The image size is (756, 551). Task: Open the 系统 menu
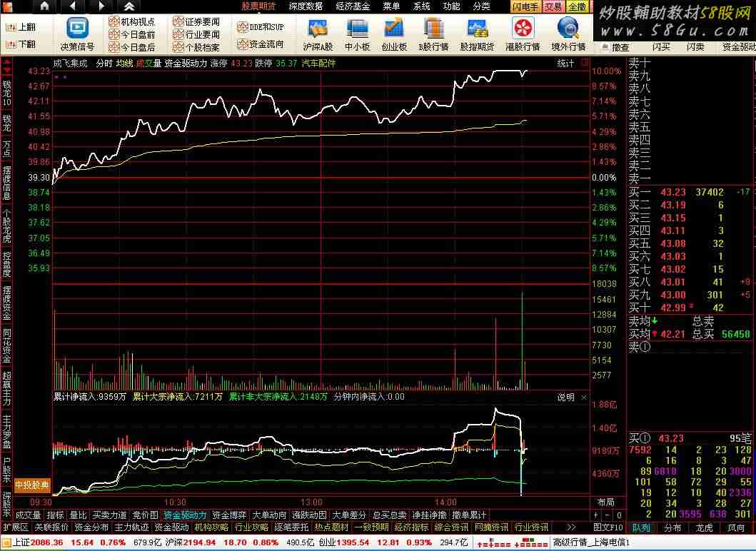[x=421, y=6]
